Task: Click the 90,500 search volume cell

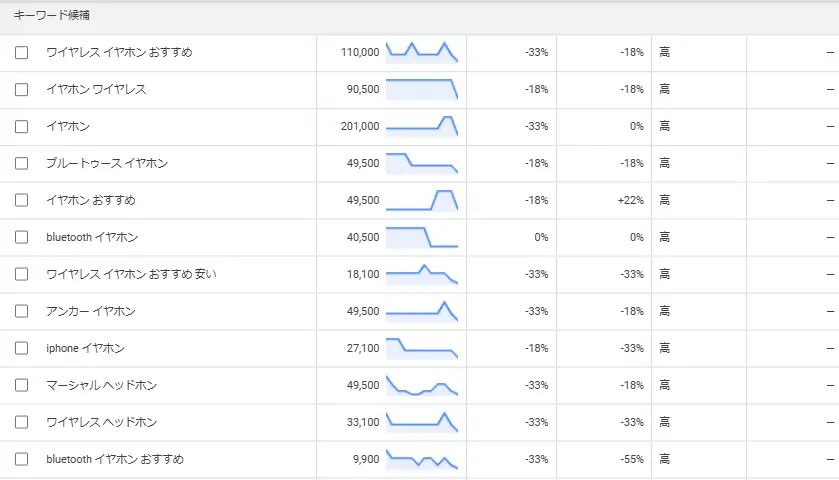Action: [x=362, y=90]
